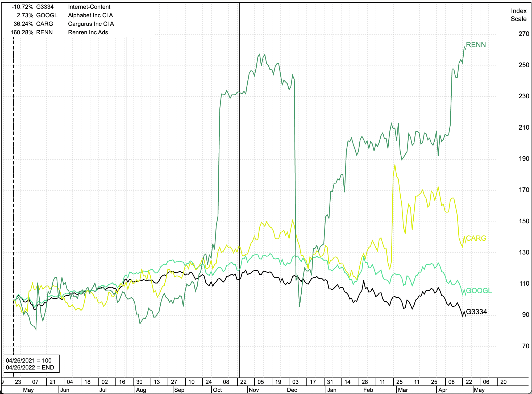Click the Index Scale axis heading
The image size is (532, 394).
click(518, 15)
